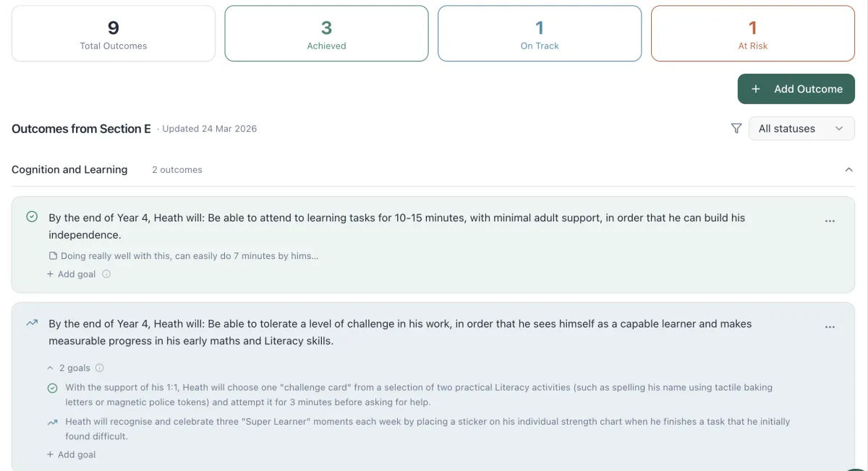Open the more options menu for attention outcome
The height and width of the screenshot is (471, 868).
830,221
